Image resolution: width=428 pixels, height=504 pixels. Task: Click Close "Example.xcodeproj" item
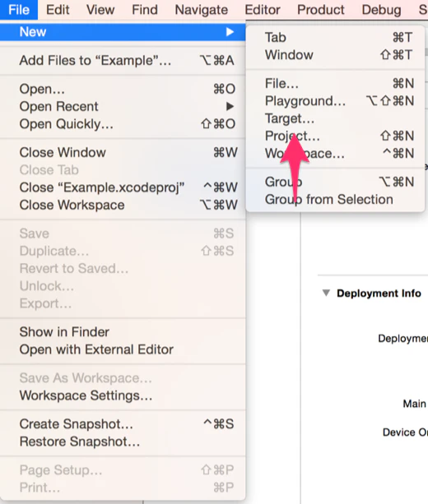[x=123, y=187]
